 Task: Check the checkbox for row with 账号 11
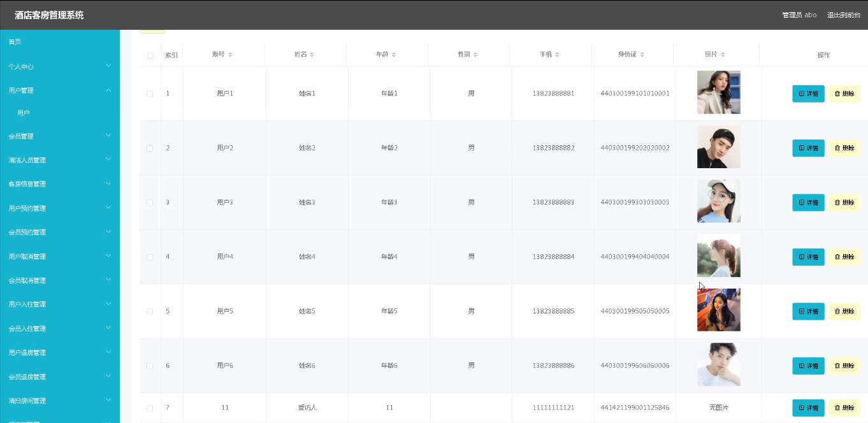tap(150, 408)
